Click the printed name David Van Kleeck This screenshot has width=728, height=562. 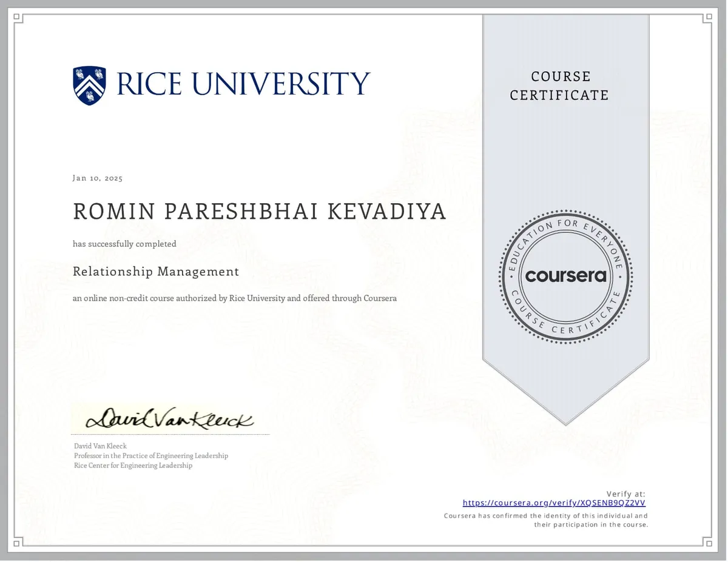[100, 446]
